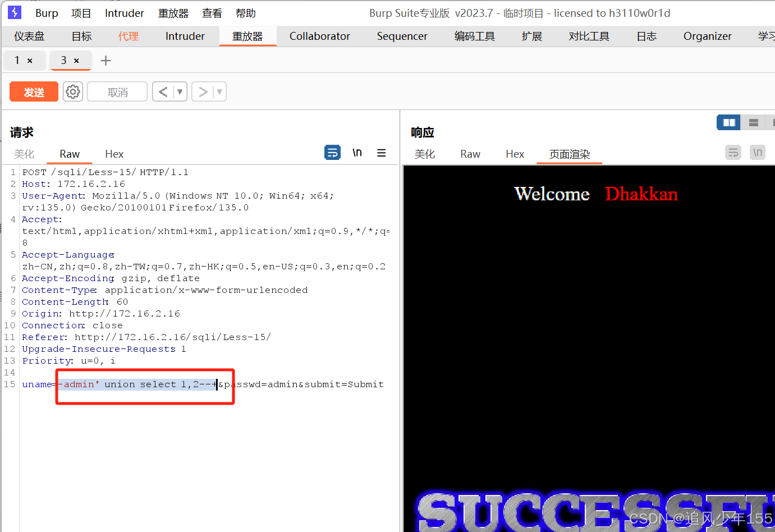Click the Welcome text in rendered response
This screenshot has height=532, width=775.
pyautogui.click(x=552, y=194)
